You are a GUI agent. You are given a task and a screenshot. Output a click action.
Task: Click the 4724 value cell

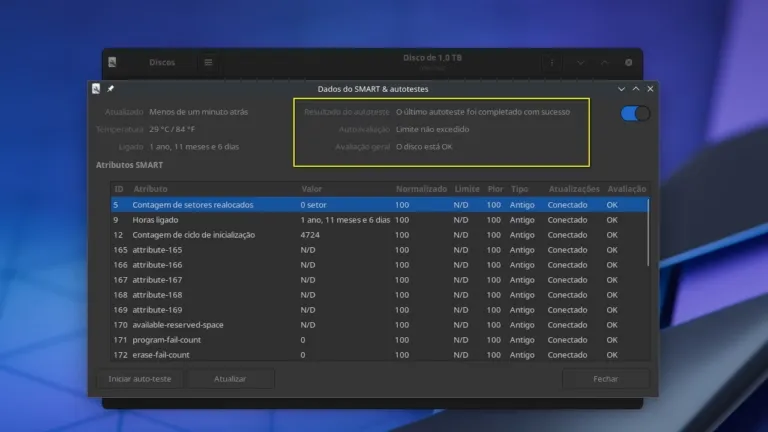310,235
